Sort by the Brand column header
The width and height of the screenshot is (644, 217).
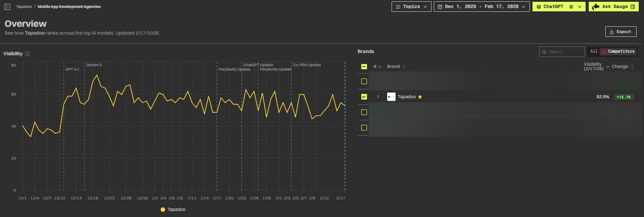(396, 67)
